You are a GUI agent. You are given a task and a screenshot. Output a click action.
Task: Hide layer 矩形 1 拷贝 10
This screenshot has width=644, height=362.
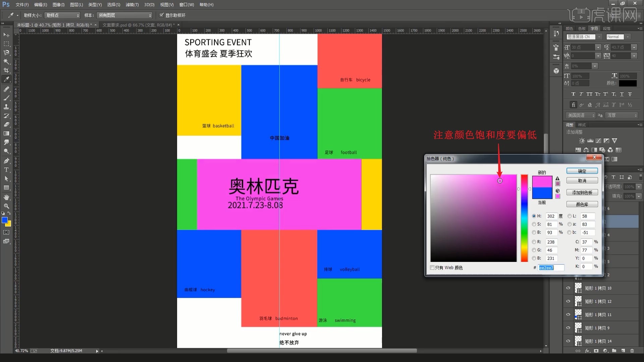point(568,288)
